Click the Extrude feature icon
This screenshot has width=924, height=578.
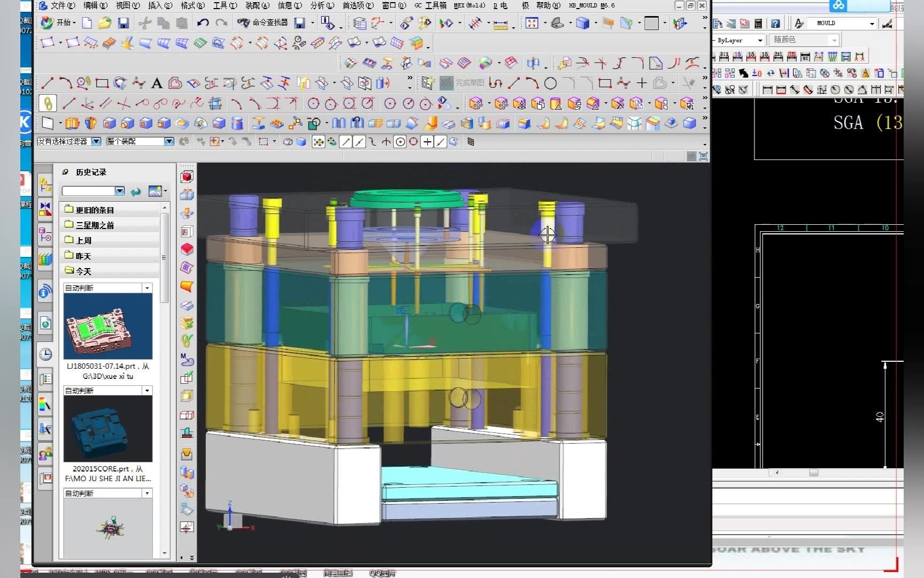(72, 124)
